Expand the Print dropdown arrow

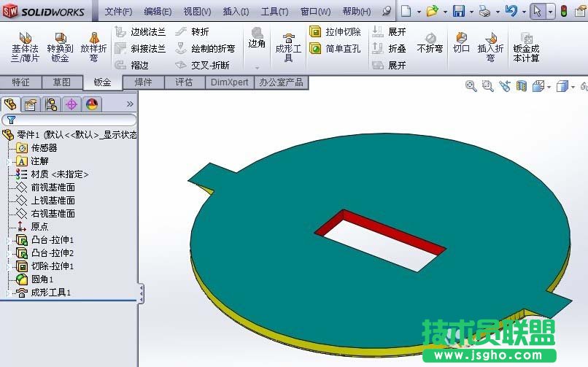click(x=498, y=12)
